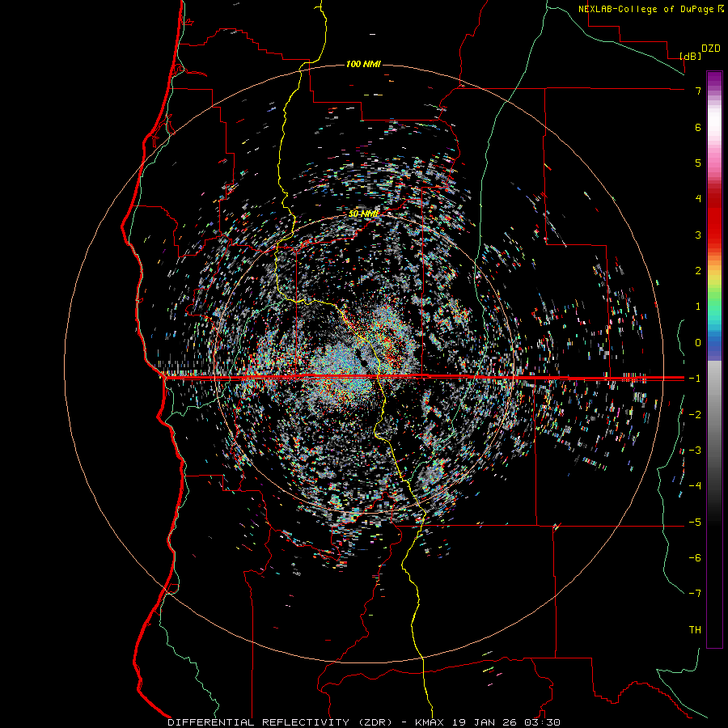Click the legend value 1 label

click(698, 307)
